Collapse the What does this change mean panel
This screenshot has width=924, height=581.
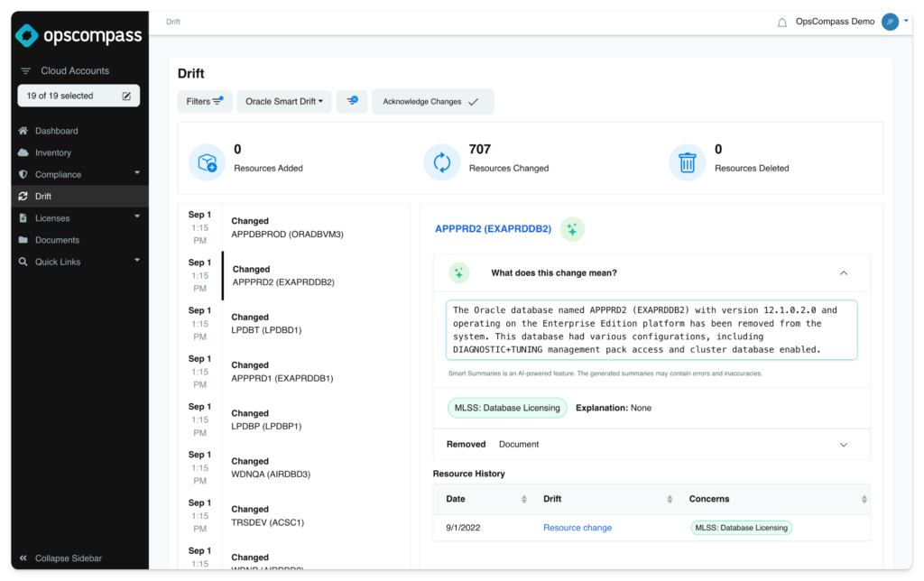[x=844, y=272]
